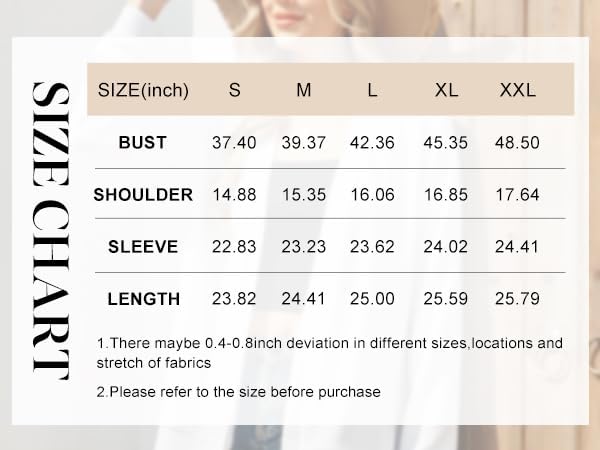Select the bust value 48.50 for XXL
The image size is (600, 450).
pyautogui.click(x=517, y=143)
